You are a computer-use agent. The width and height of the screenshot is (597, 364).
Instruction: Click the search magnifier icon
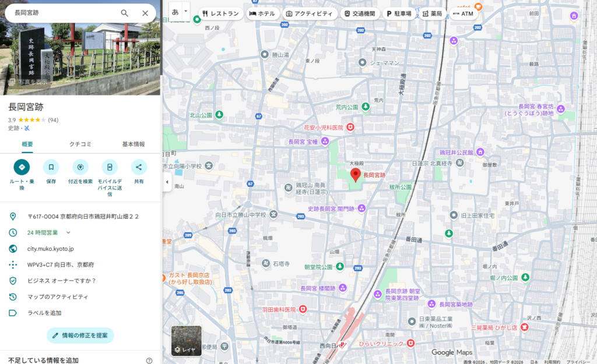[124, 13]
